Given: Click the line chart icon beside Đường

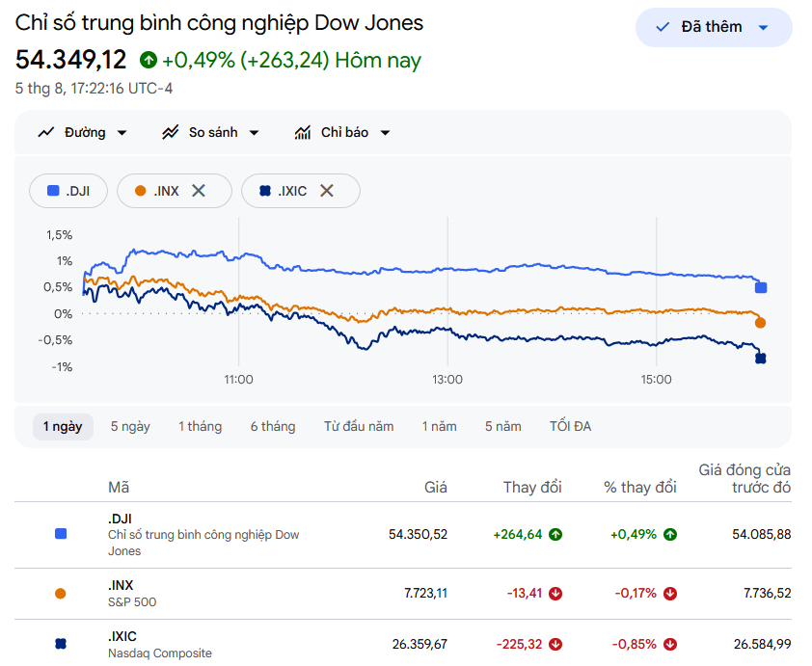Looking at the screenshot, I should 46,132.
